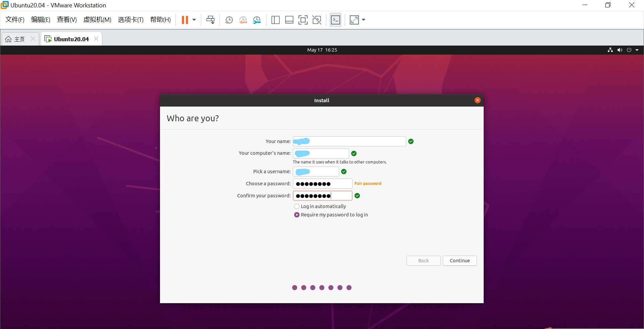This screenshot has width=644, height=329.
Task: Toggle the thumbnail bar view icon
Action: pyautogui.click(x=289, y=20)
